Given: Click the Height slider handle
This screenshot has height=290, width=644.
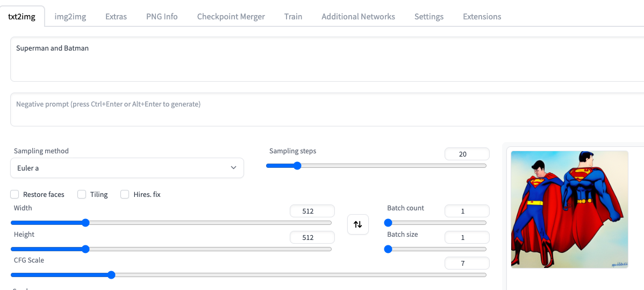Looking at the screenshot, I should (85, 249).
